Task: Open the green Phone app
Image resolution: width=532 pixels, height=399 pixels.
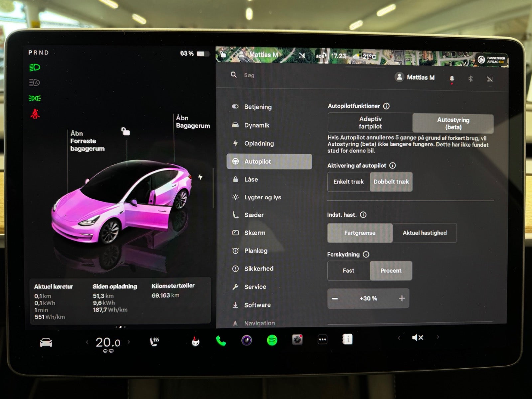Action: 221,341
